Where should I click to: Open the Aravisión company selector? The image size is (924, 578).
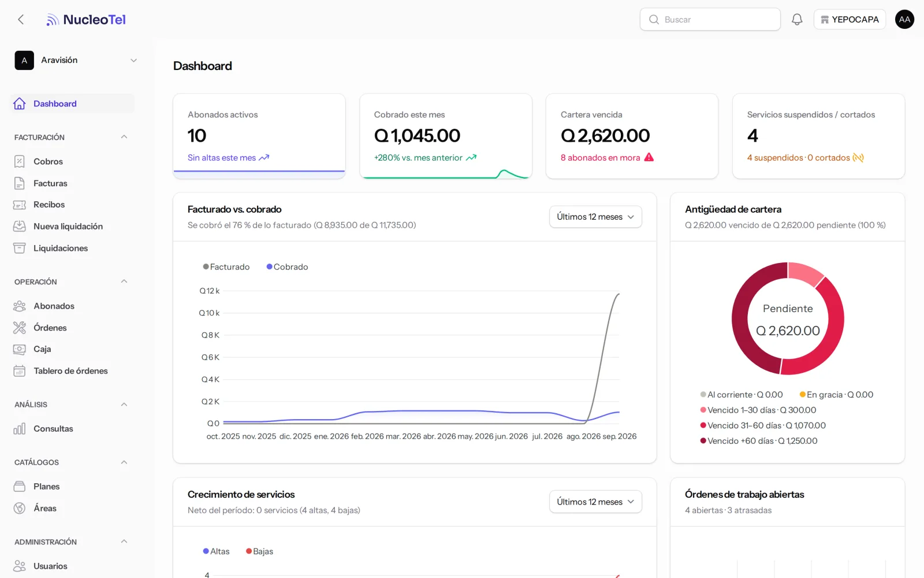[76, 60]
